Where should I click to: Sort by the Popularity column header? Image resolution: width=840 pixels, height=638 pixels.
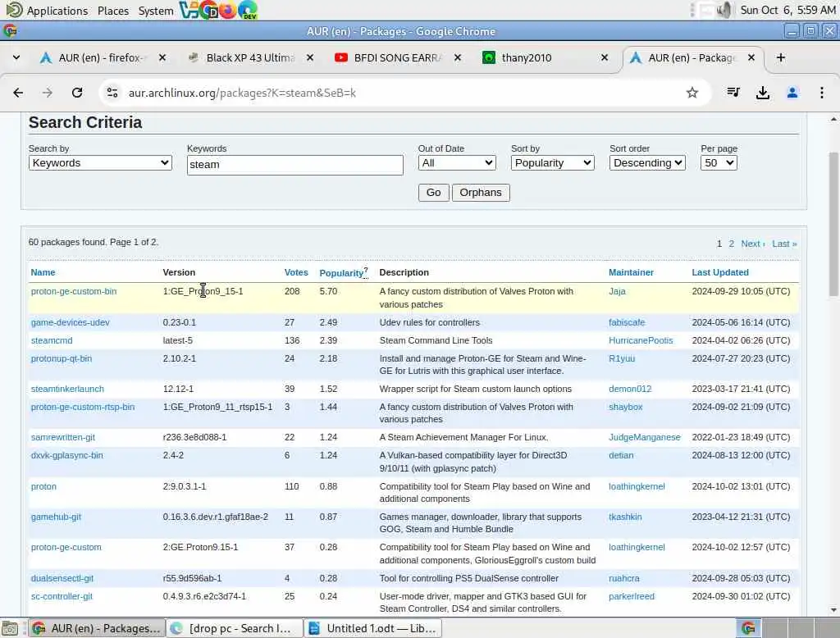point(341,273)
